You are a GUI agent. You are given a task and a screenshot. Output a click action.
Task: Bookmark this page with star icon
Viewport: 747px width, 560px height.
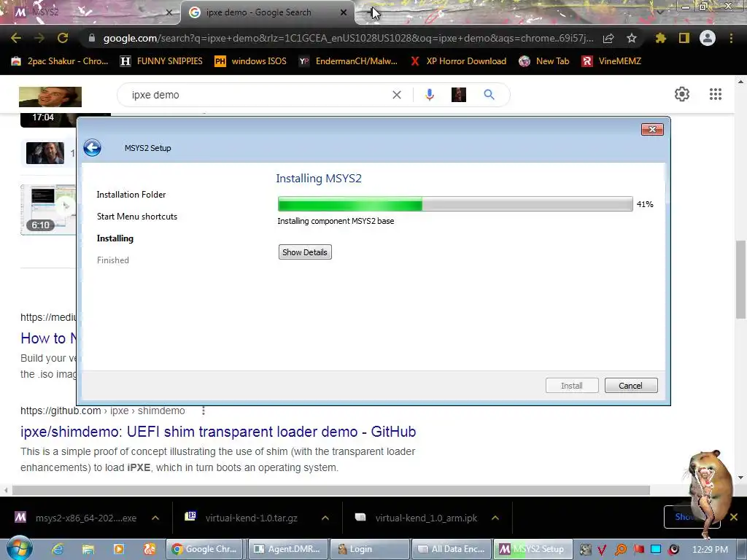pos(632,38)
